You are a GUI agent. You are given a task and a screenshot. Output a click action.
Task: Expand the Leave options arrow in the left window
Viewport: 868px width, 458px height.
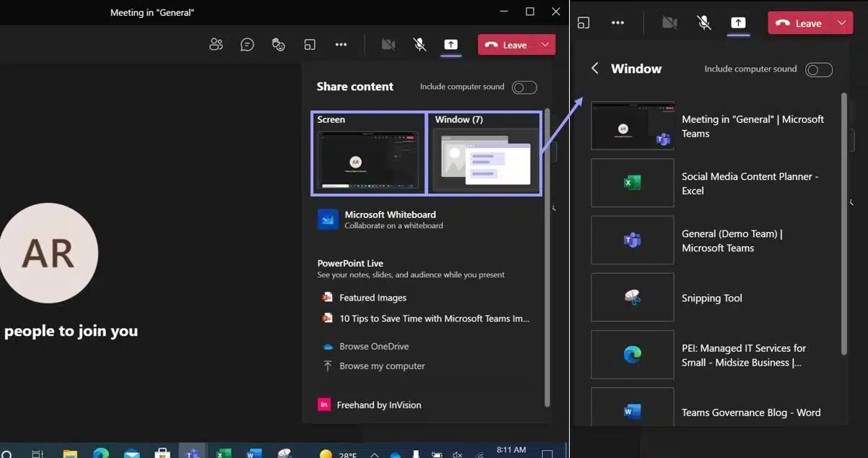click(546, 45)
